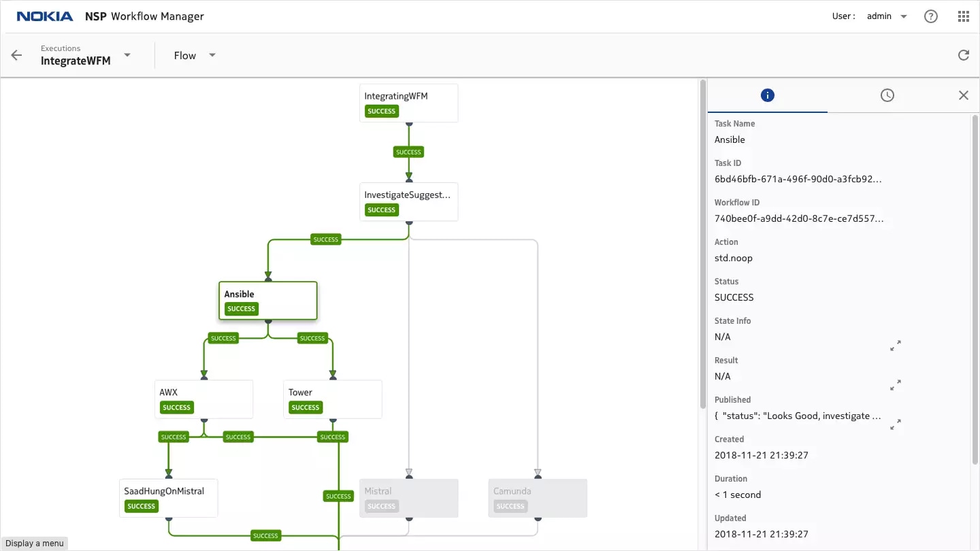Select the Ansible task node
Image resolution: width=980 pixels, height=551 pixels.
(268, 301)
